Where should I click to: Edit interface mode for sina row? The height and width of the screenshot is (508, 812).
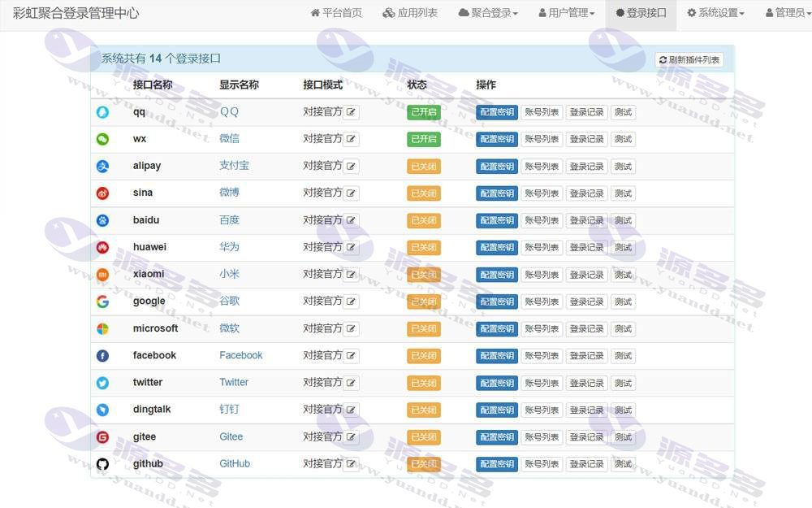click(351, 193)
